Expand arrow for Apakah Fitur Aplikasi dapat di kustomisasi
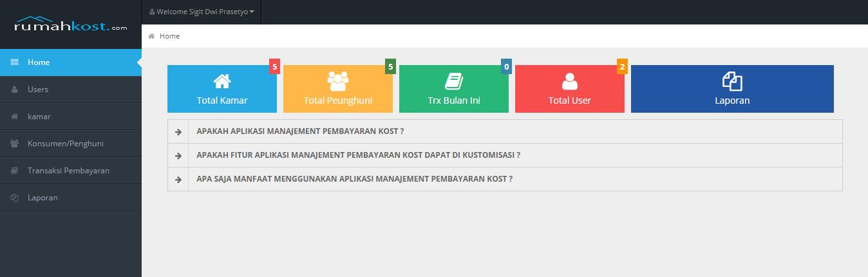This screenshot has height=277, width=868. coord(178,155)
